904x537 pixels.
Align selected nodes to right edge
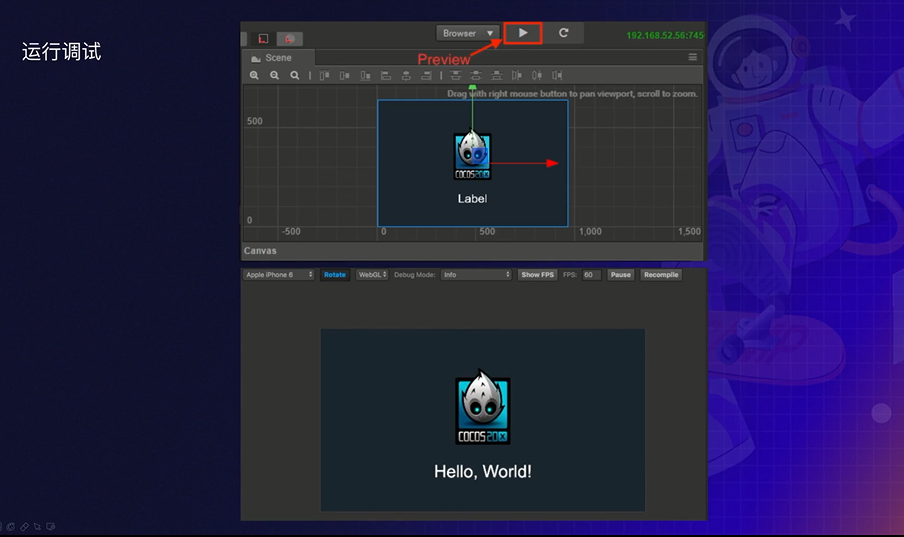click(x=426, y=75)
